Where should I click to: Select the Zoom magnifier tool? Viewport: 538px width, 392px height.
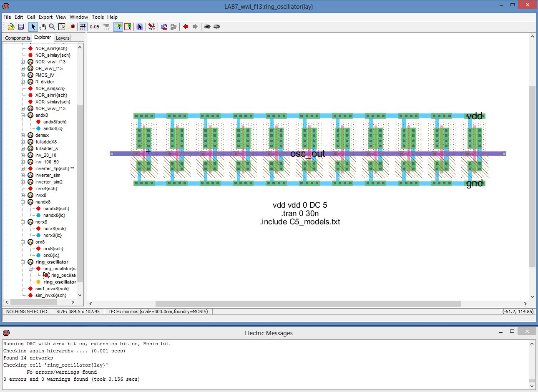coord(52,27)
